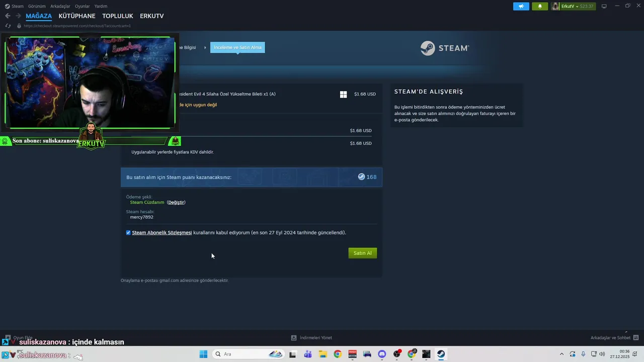This screenshot has width=644, height=362.
Task: Open the Steam Abonelik Sözleşmesi link
Action: 162,233
